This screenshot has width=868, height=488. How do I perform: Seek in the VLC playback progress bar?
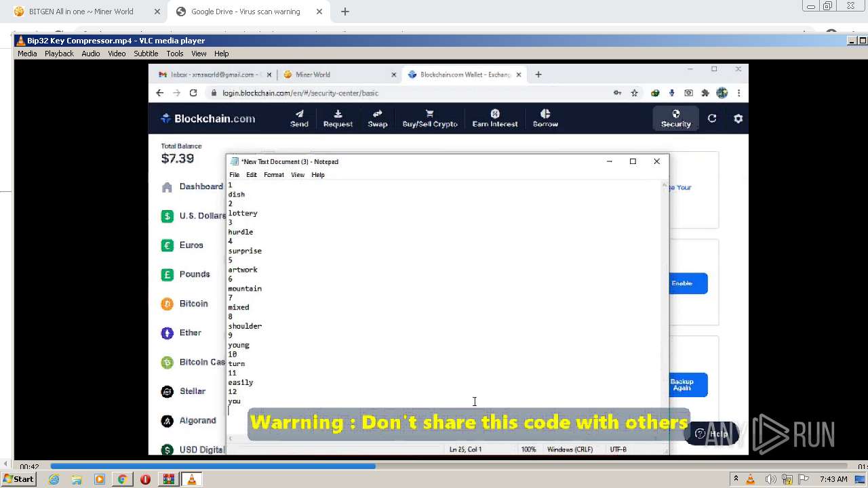(x=449, y=466)
